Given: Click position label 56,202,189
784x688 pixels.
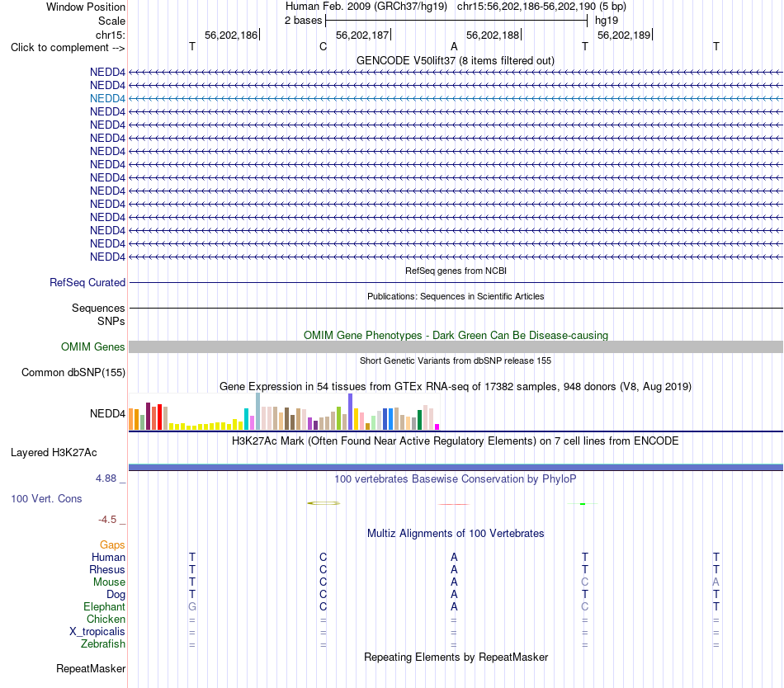Looking at the screenshot, I should click(x=624, y=35).
